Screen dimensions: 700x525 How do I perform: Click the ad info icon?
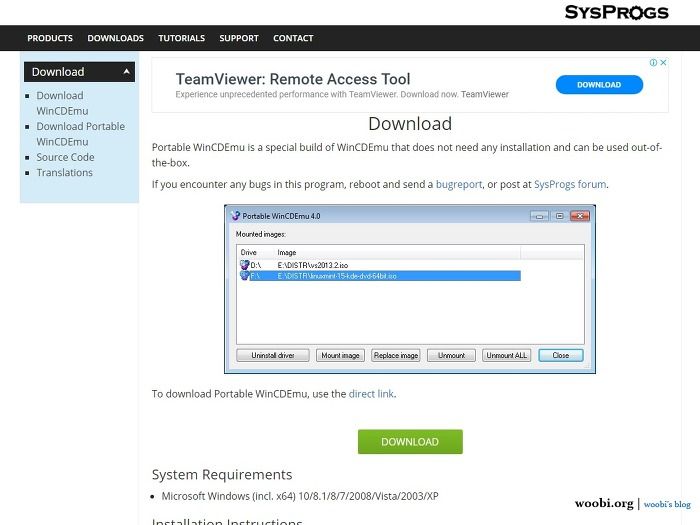(653, 62)
